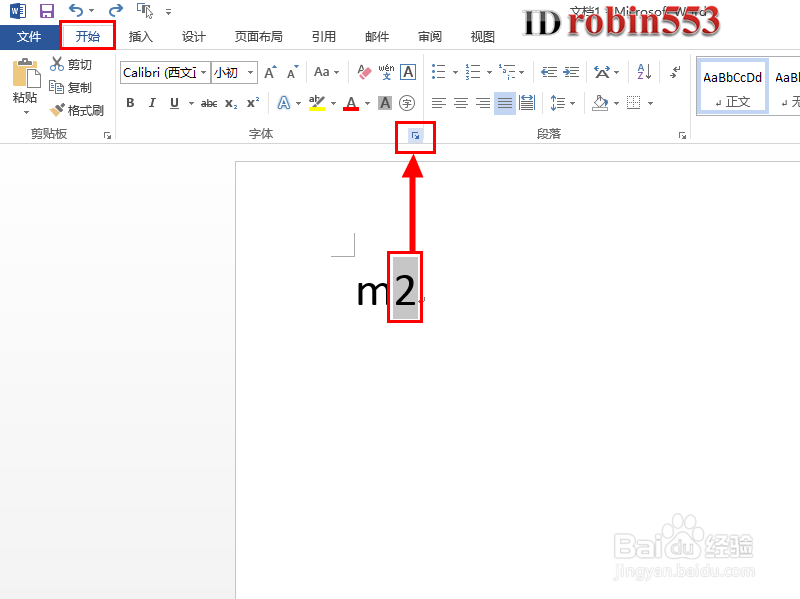
Task: Show paragraph marks icon
Action: pos(675,72)
